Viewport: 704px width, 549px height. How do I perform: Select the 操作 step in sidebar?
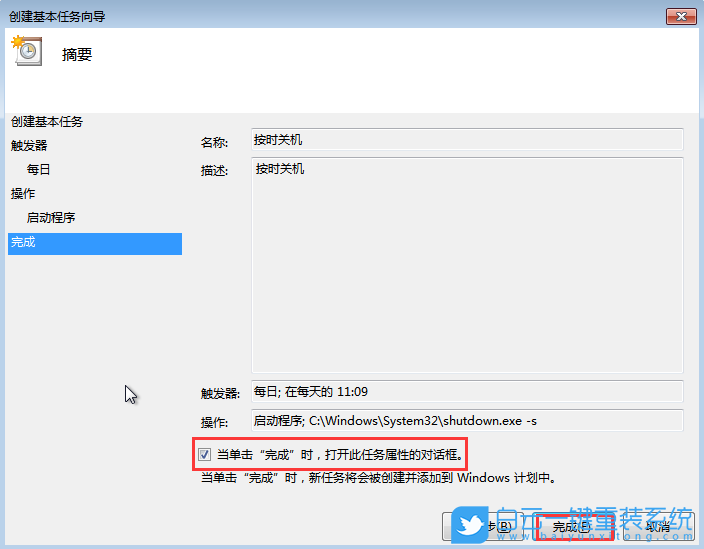(23, 193)
